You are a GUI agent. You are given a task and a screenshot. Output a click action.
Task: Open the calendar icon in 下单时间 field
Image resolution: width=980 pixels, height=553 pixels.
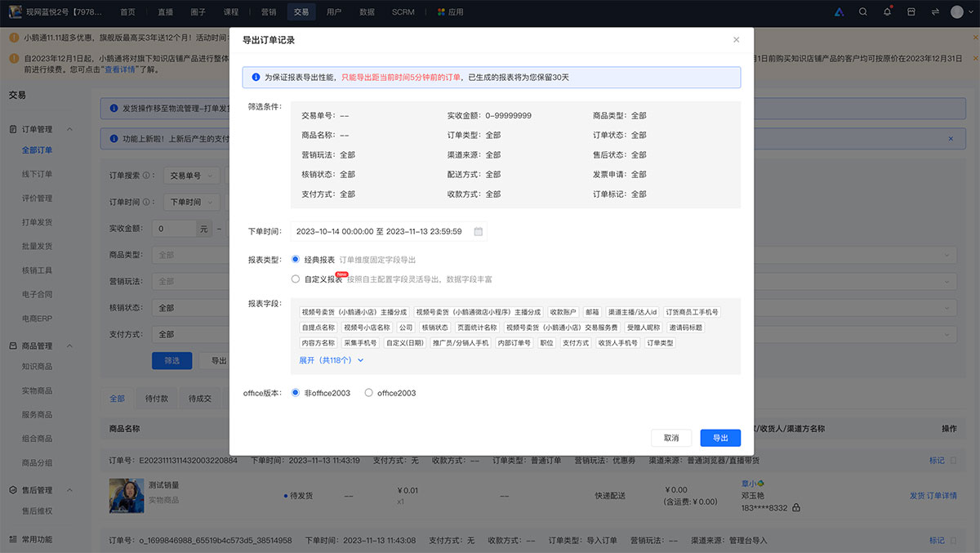479,232
